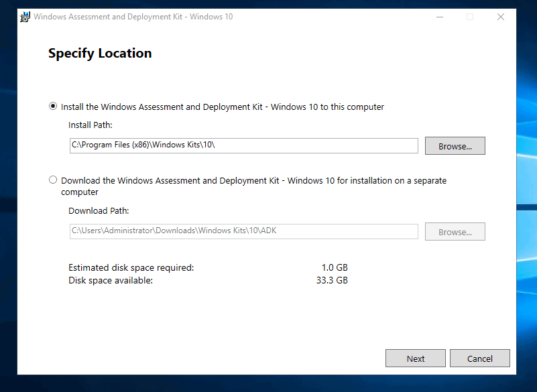Click the estimated disk space value 1.0 GB
The image size is (537, 392).
[334, 267]
